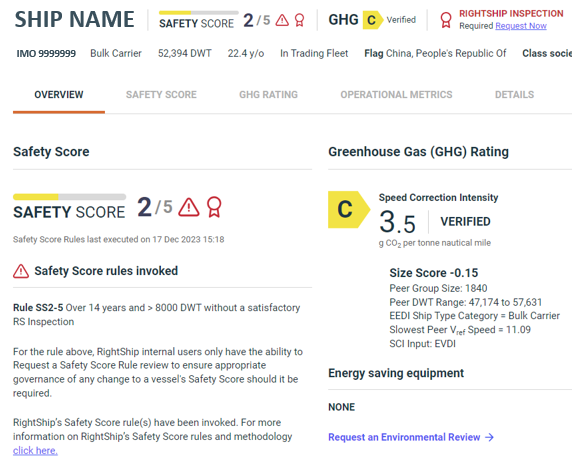The width and height of the screenshot is (582, 465).
Task: Open the Overview tab
Action: [59, 95]
